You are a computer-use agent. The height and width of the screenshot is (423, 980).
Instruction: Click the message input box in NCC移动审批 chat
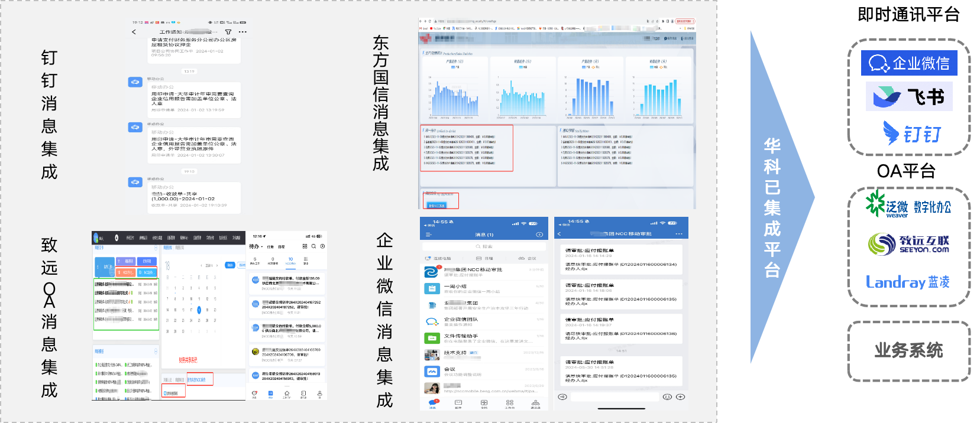coord(614,397)
